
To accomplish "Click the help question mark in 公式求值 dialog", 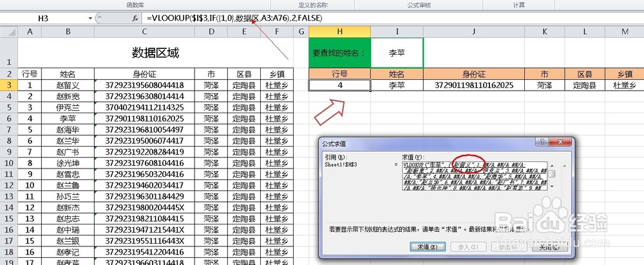I will tap(543, 142).
